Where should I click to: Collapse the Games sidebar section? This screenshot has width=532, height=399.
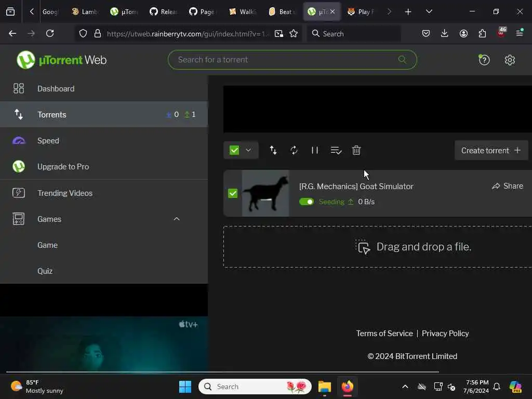(177, 219)
